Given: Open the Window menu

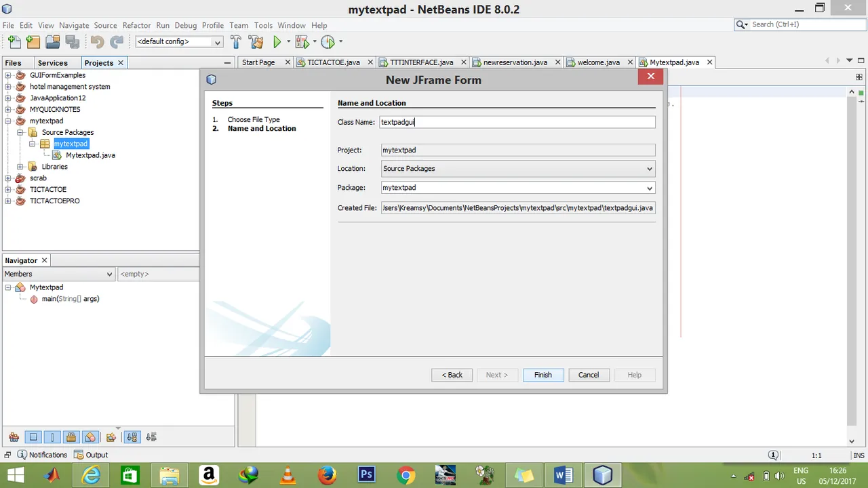Looking at the screenshot, I should (x=292, y=25).
